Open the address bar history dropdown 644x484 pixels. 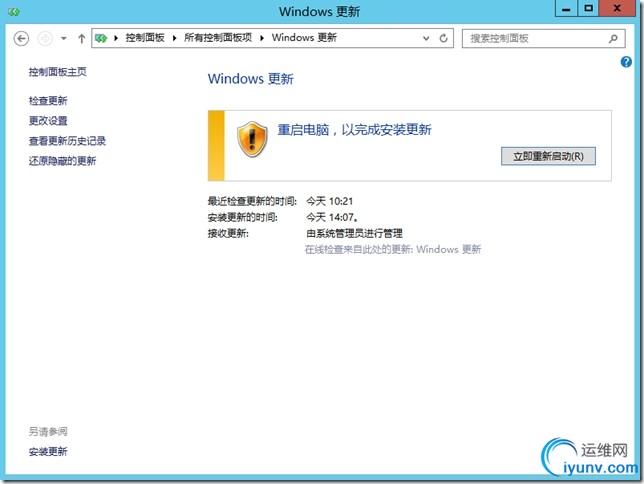[x=426, y=38]
